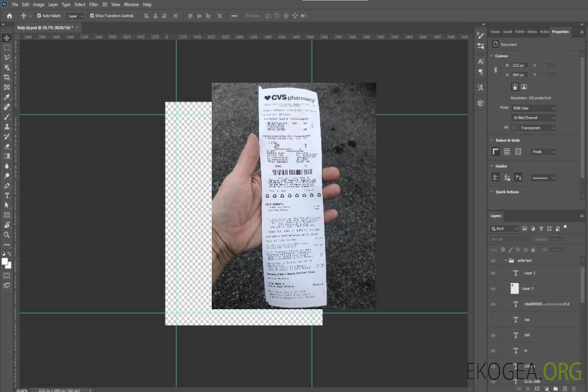Collapse the Canvas section
This screenshot has height=392, width=588.
coord(492,56)
